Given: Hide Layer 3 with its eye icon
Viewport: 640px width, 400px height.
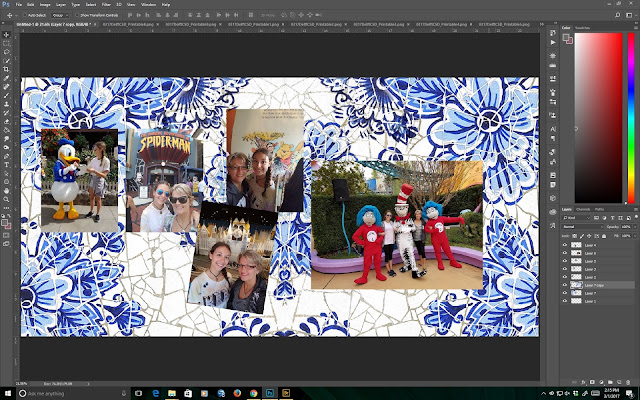Looking at the screenshot, I should pyautogui.click(x=565, y=269).
